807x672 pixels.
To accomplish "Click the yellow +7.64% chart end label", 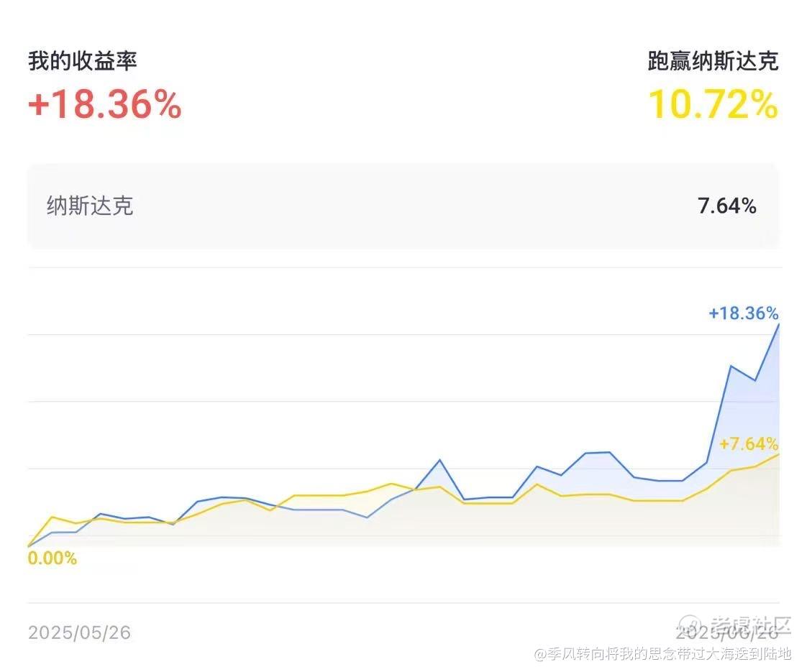I will (749, 443).
